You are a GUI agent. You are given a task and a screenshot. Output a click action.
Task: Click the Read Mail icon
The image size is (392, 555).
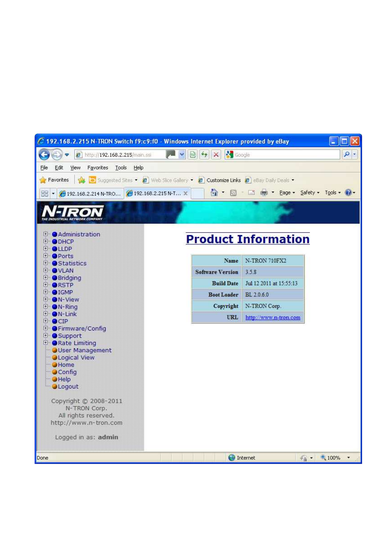coord(251,193)
